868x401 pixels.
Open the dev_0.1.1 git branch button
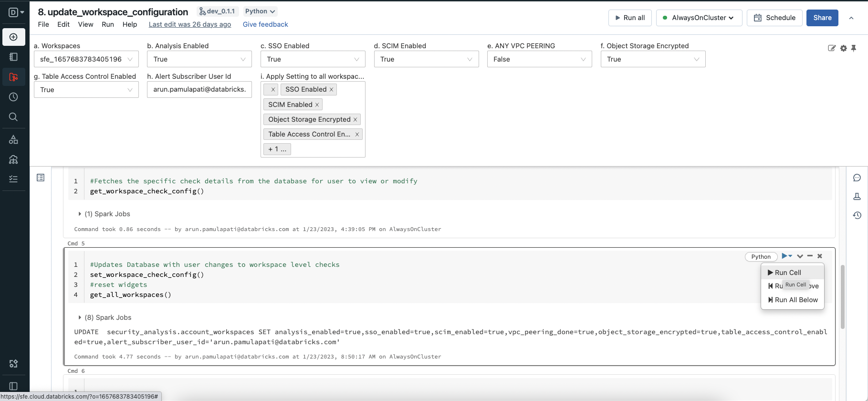tap(218, 11)
